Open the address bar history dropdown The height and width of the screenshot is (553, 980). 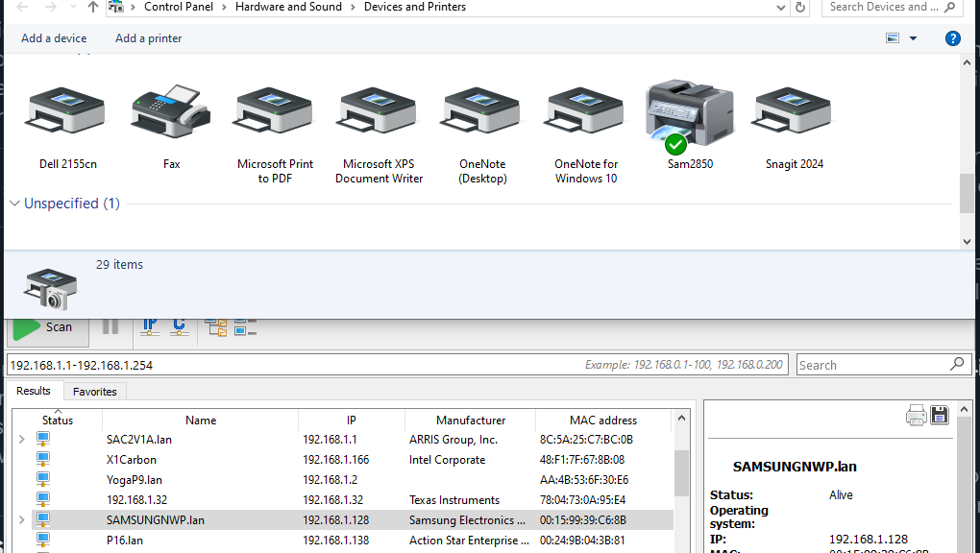coord(780,8)
